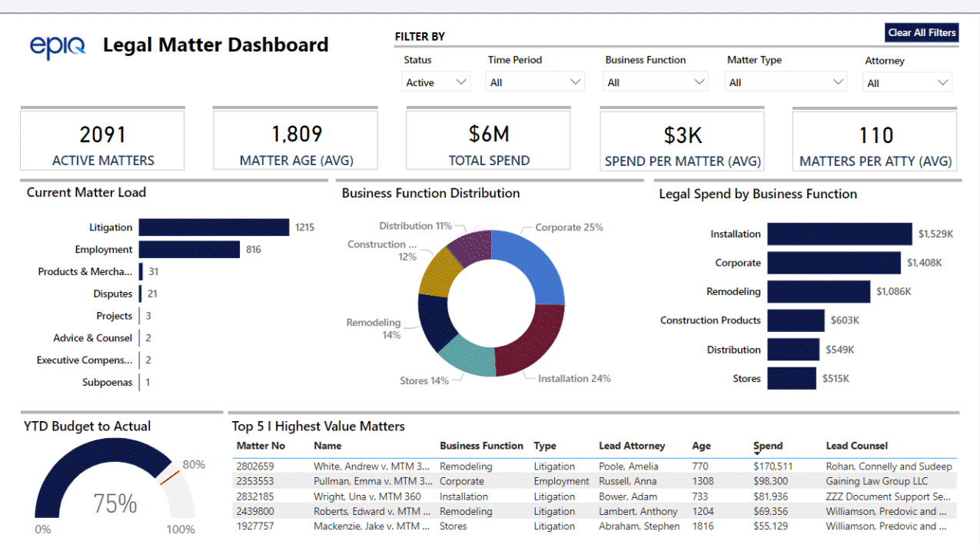
Task: Click the Construction 12% gold donut slice
Action: point(439,274)
